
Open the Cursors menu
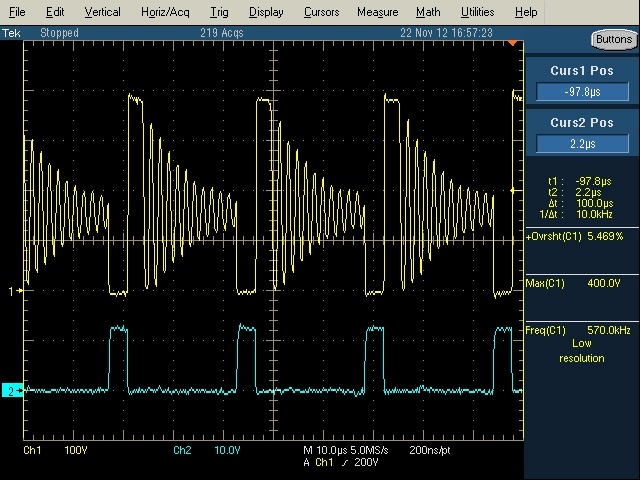[x=320, y=12]
